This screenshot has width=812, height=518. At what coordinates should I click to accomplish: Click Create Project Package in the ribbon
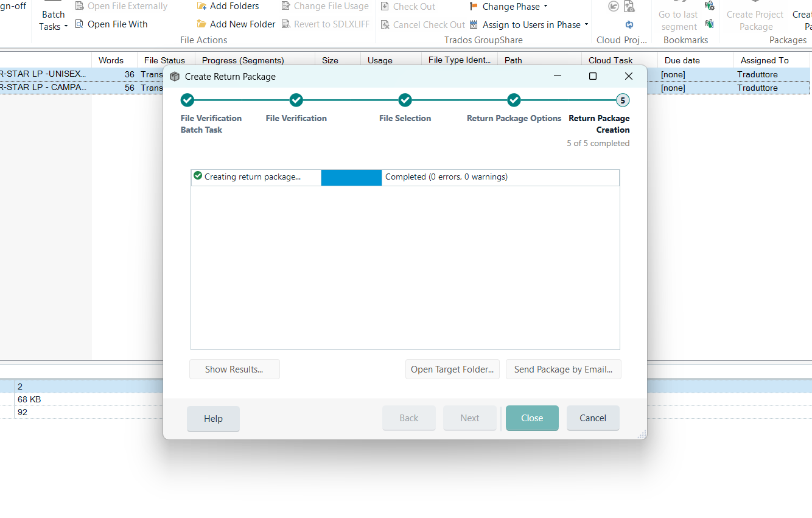pos(755,17)
